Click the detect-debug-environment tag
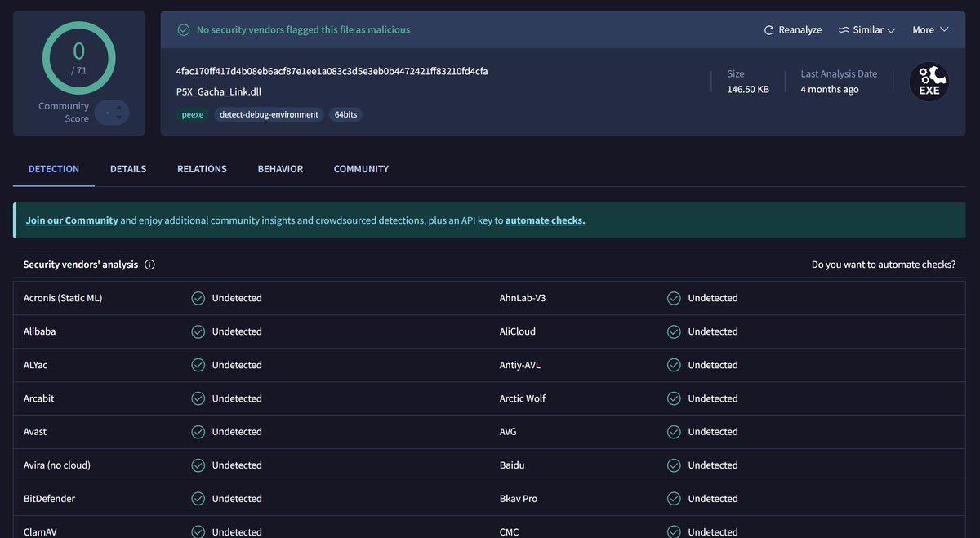Image resolution: width=980 pixels, height=538 pixels. click(x=269, y=114)
